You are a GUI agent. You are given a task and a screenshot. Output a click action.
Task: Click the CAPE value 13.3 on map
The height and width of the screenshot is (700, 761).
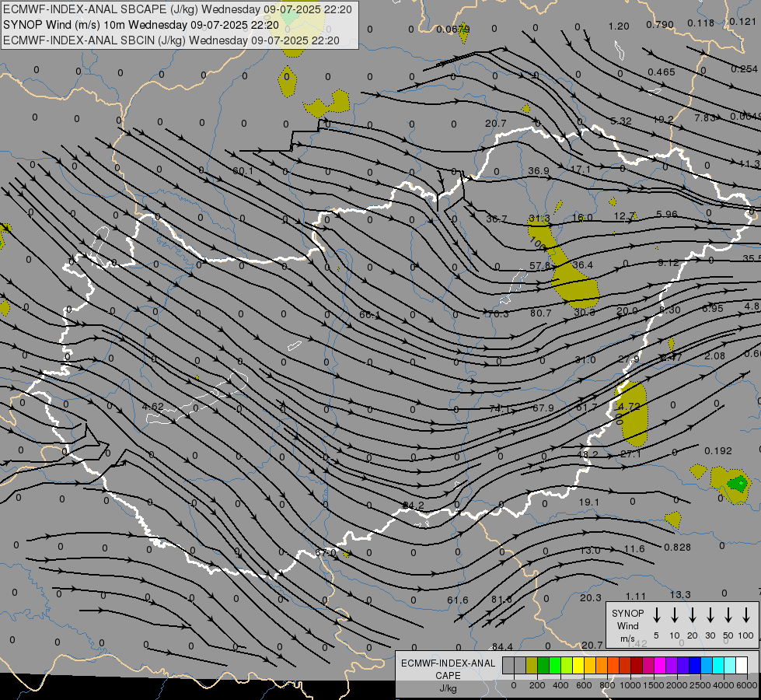click(x=680, y=594)
